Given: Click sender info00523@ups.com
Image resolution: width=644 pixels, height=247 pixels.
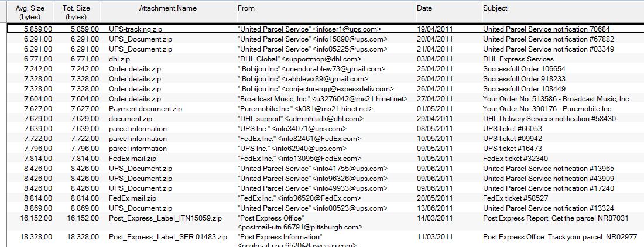Looking at the screenshot, I should click(350, 208).
